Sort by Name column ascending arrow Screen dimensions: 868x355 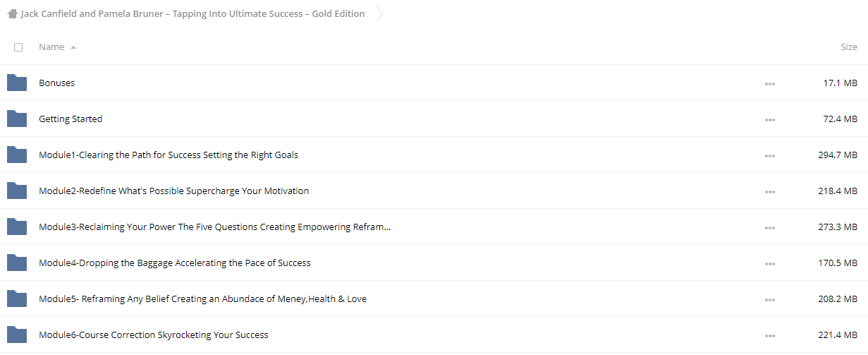tap(73, 47)
